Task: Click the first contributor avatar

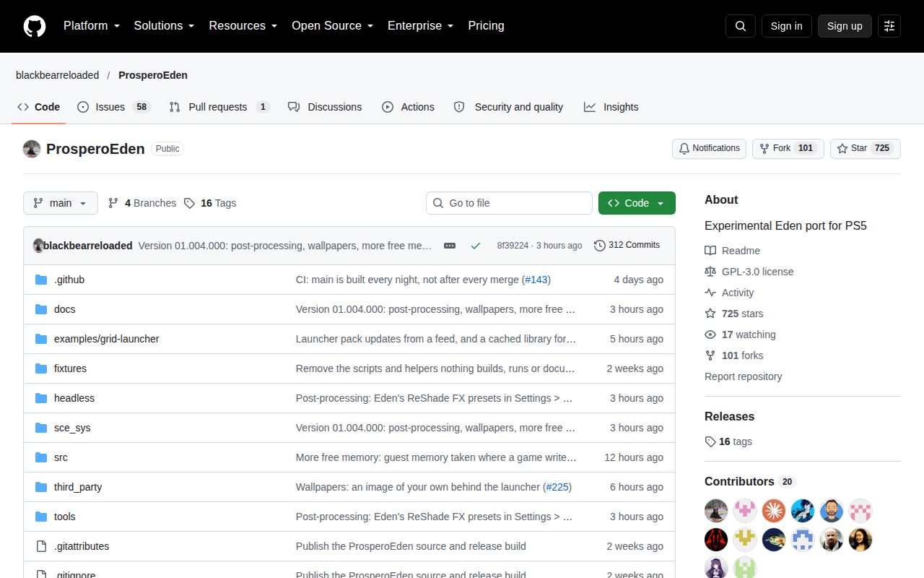Action: coord(716,511)
